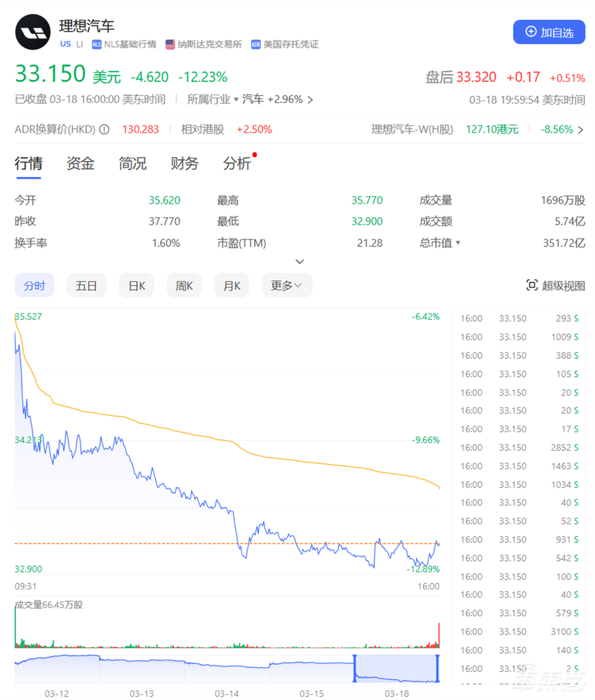Switch listing to US market label
This screenshot has width=595, height=700.
[65, 43]
